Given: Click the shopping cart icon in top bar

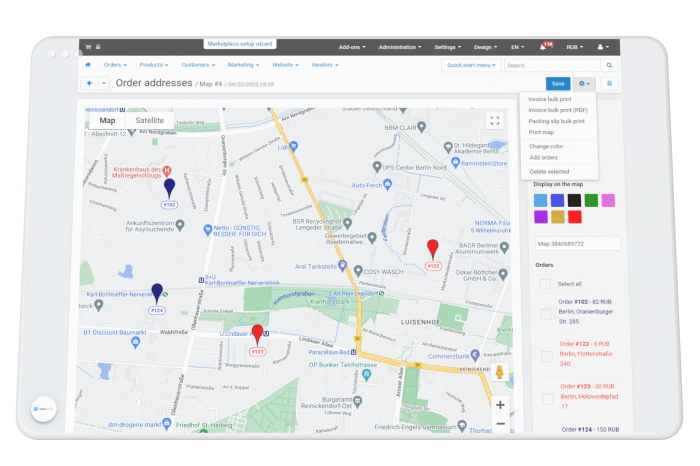Looking at the screenshot, I should tap(88, 47).
